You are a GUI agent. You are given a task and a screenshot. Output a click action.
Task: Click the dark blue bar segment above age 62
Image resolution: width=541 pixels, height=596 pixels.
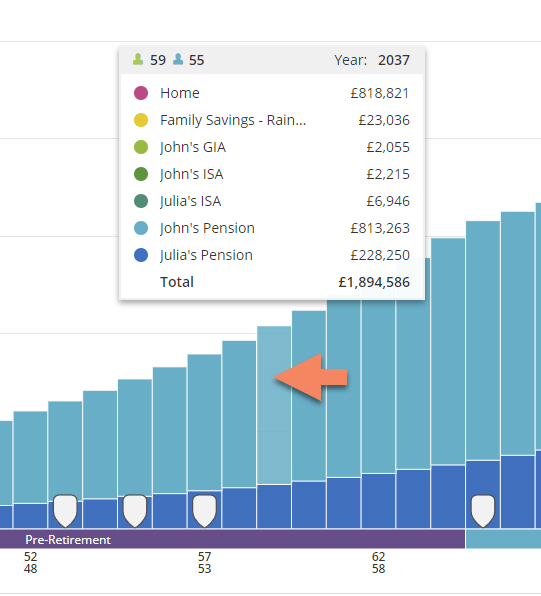[x=378, y=501]
